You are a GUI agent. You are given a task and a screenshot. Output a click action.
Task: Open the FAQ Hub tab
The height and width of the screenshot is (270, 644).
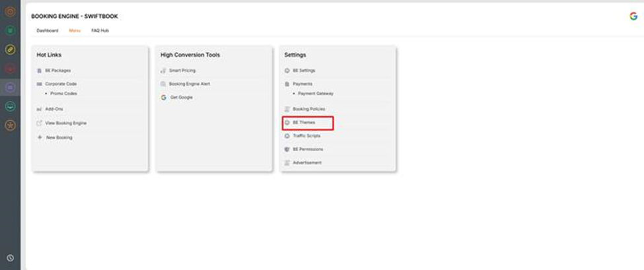coord(100,30)
